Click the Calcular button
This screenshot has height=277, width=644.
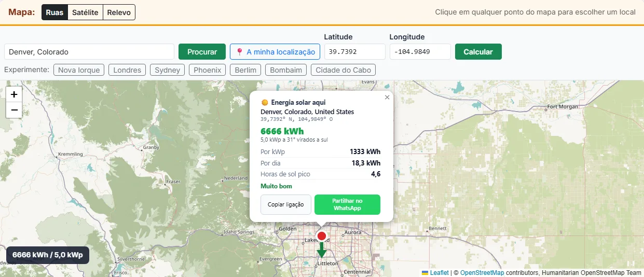click(x=478, y=52)
